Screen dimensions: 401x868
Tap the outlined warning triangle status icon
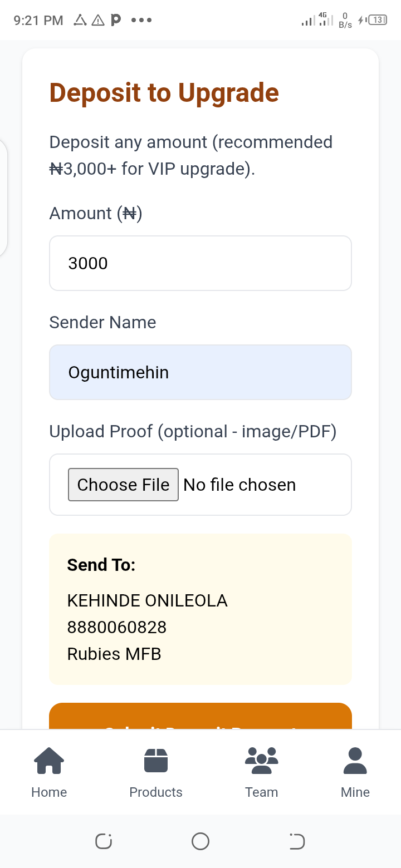[98, 21]
